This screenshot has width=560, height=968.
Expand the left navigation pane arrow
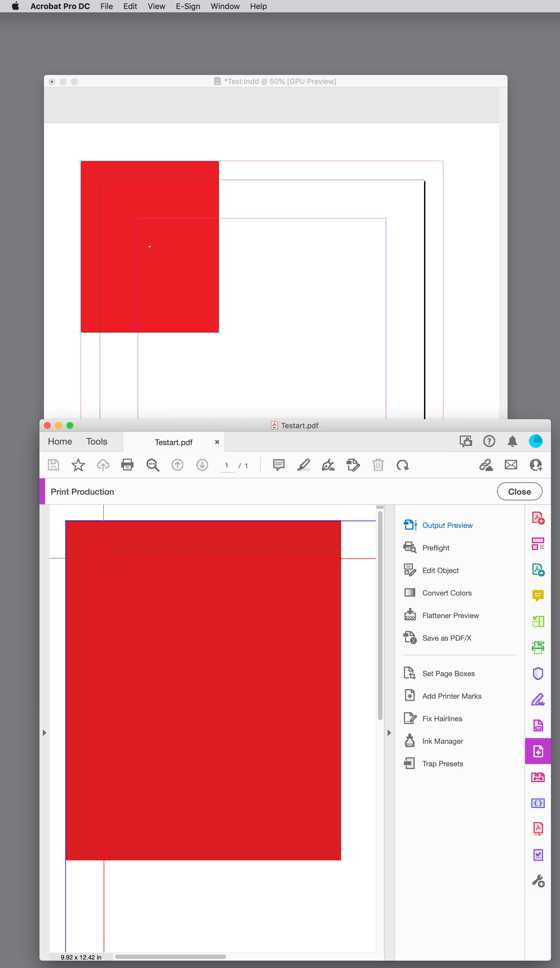[x=45, y=732]
